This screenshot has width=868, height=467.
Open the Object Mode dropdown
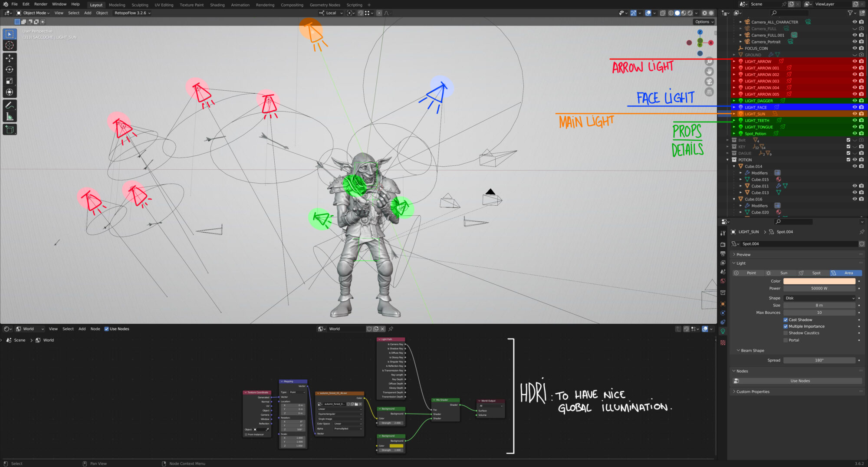point(33,13)
